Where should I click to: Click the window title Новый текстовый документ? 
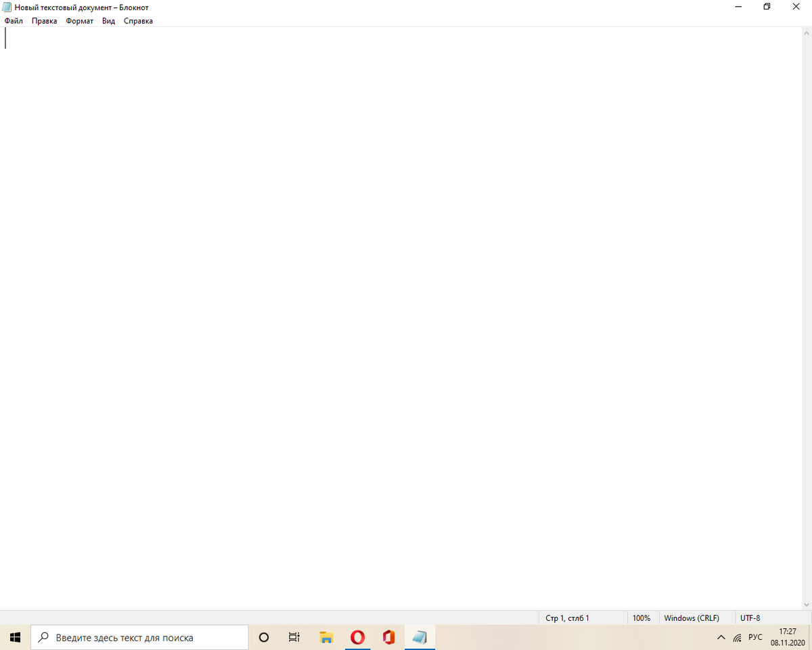tap(63, 7)
